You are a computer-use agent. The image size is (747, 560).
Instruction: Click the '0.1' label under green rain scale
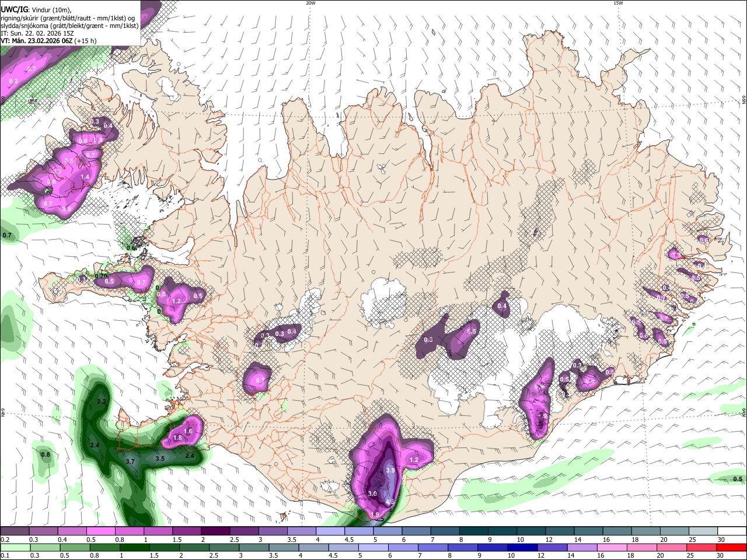coord(5,556)
